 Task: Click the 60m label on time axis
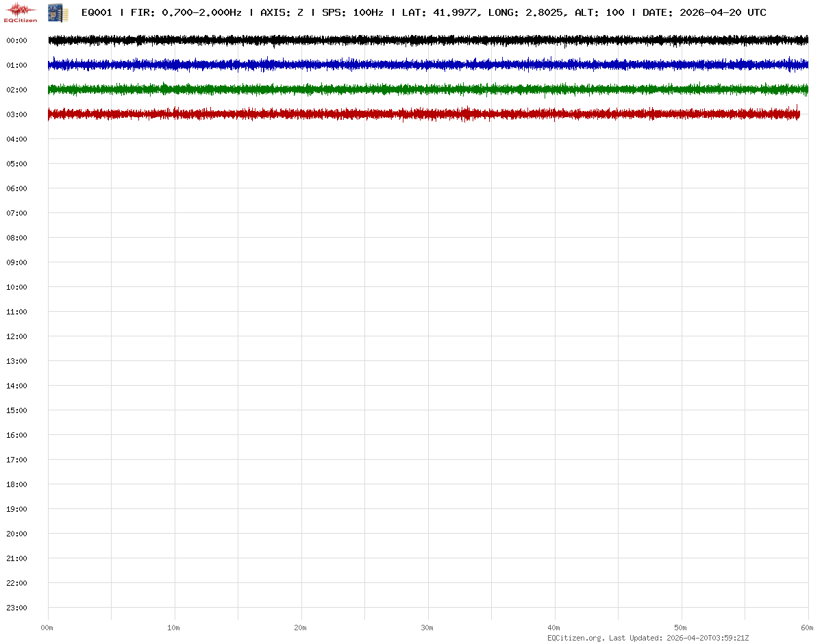[808, 628]
